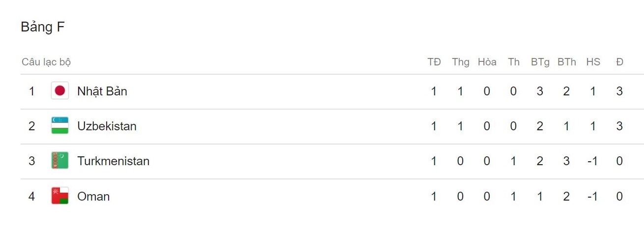The width and height of the screenshot is (644, 234).
Task: Click the Thg wins column header
Action: point(460,62)
